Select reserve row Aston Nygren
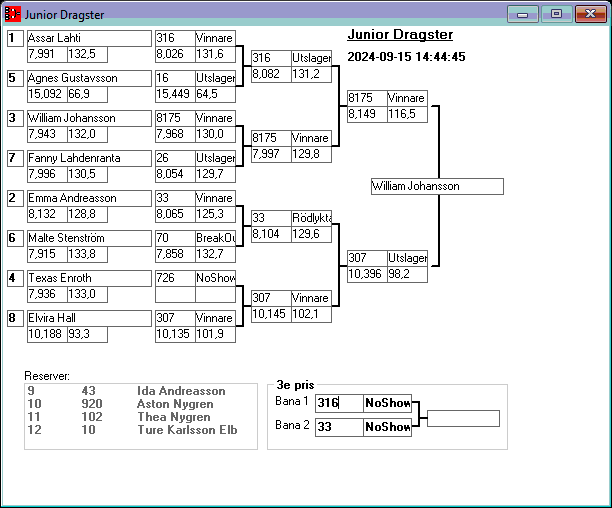Screen dimensions: 612x508 point(141,404)
